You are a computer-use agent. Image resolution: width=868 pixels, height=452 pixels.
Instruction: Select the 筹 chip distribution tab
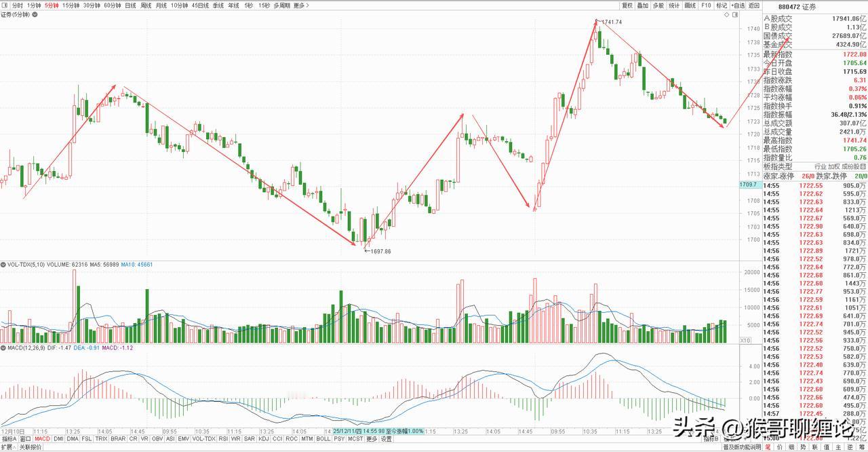pyautogui.click(x=861, y=447)
